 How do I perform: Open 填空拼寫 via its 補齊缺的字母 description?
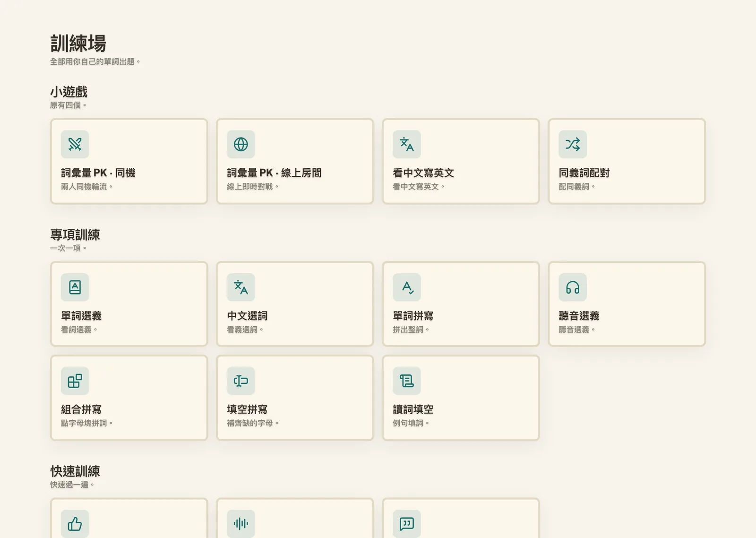tap(252, 423)
